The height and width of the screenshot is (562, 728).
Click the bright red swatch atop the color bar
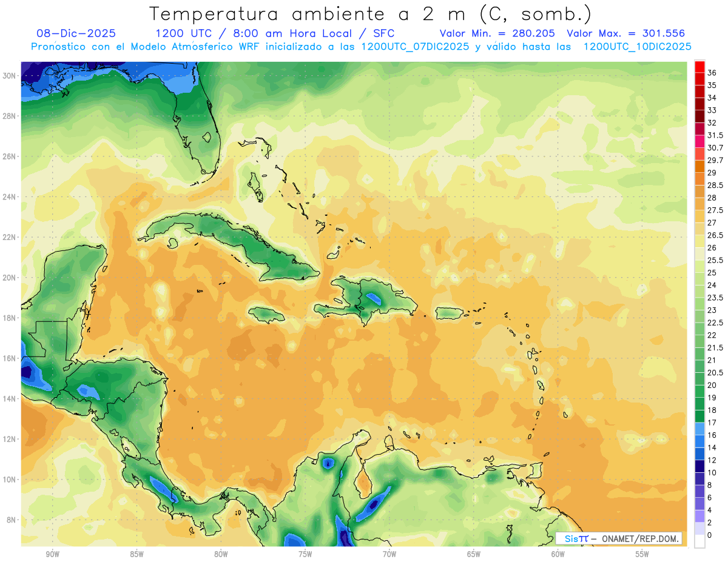[x=699, y=67]
